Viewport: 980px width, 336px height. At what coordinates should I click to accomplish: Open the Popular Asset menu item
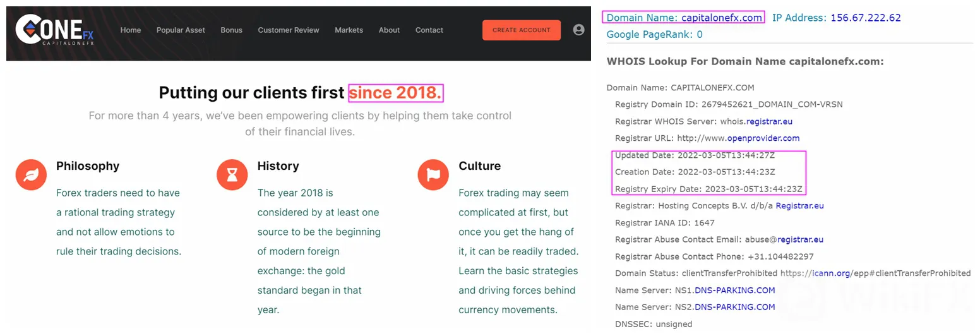[x=181, y=30]
